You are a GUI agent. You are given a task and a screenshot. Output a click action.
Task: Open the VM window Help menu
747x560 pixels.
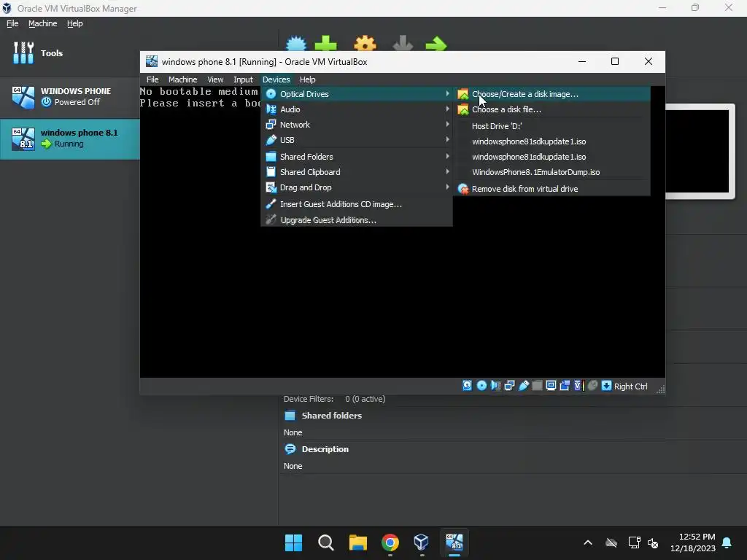click(x=307, y=79)
